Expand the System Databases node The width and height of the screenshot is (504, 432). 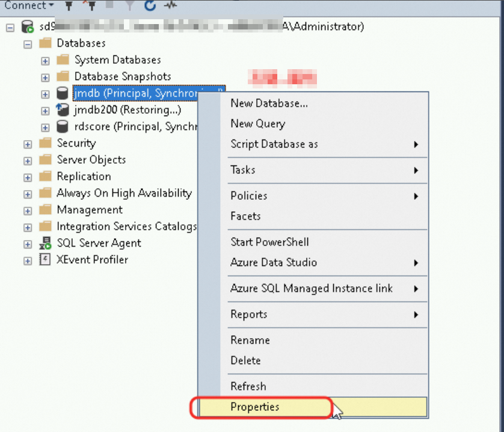[x=45, y=61]
